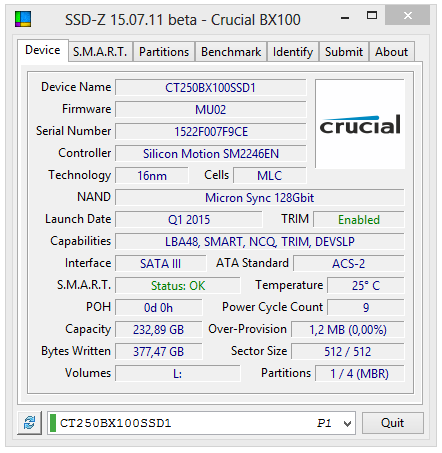Image resolution: width=442 pixels, height=453 pixels.
Task: Click Volumes value L:
Action: coord(178,374)
